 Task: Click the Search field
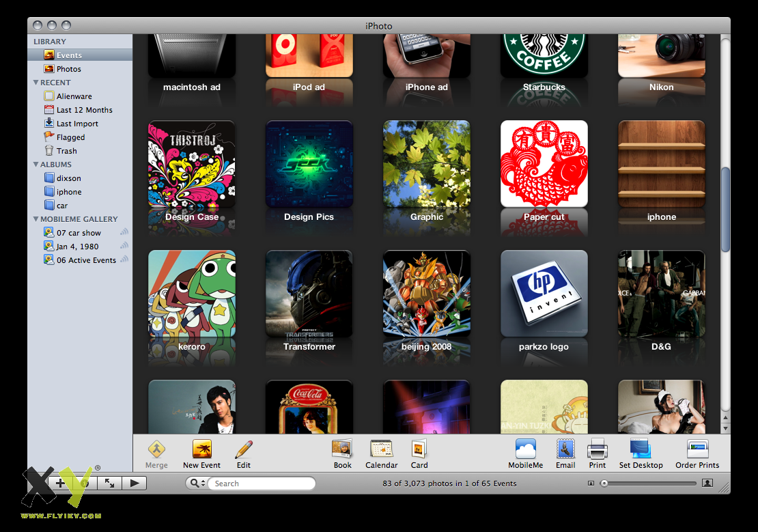click(261, 483)
